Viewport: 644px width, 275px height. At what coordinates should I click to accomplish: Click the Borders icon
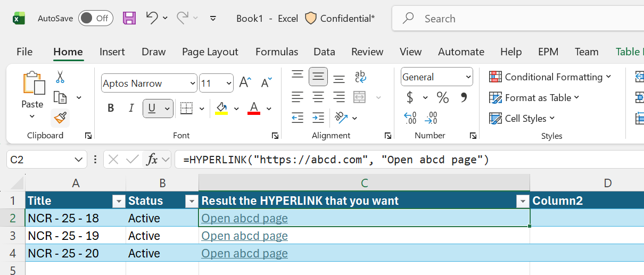(x=186, y=109)
